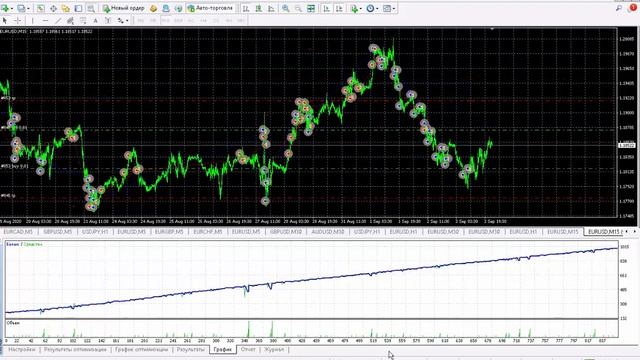Image resolution: width=640 pixels, height=360 pixels.
Task: Toggle the Terminal panel icon
Action: point(78,8)
